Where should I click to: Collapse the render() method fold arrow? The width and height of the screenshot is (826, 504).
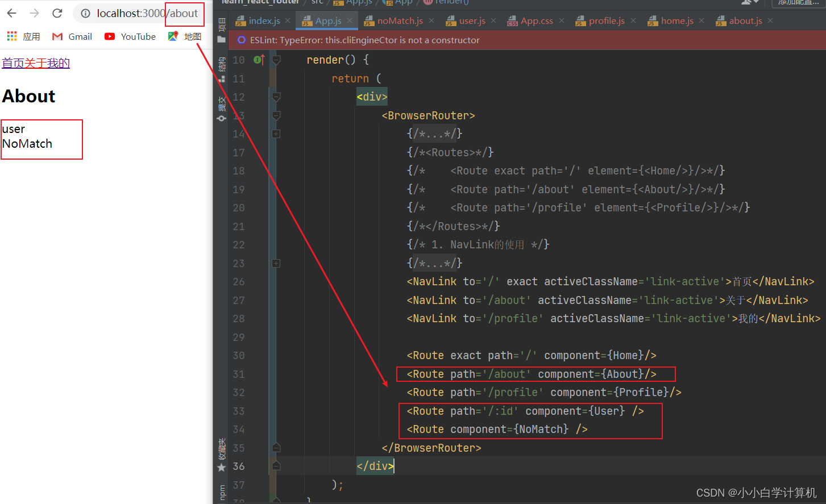click(x=275, y=59)
